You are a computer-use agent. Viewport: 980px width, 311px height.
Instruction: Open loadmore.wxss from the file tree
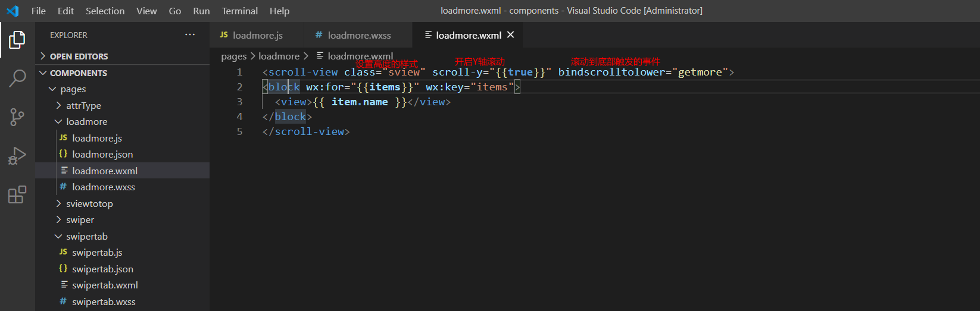104,187
